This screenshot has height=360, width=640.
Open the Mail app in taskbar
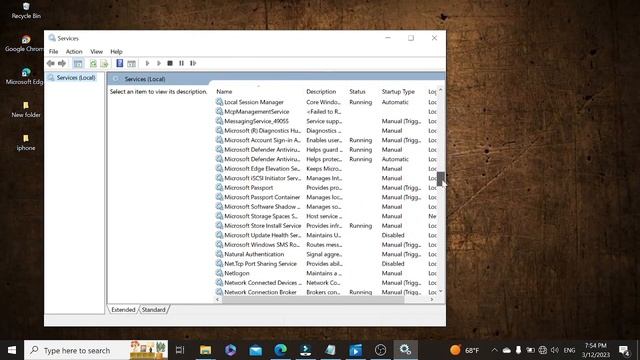click(x=256, y=350)
